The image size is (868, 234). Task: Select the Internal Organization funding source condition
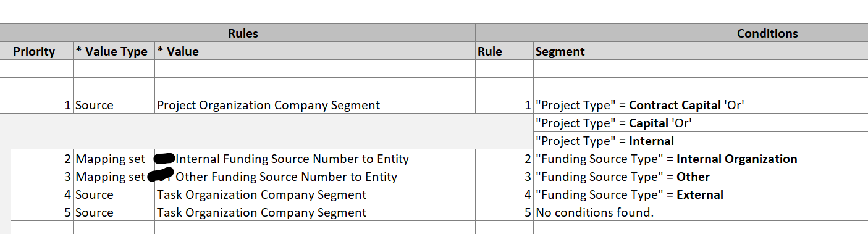701,159
